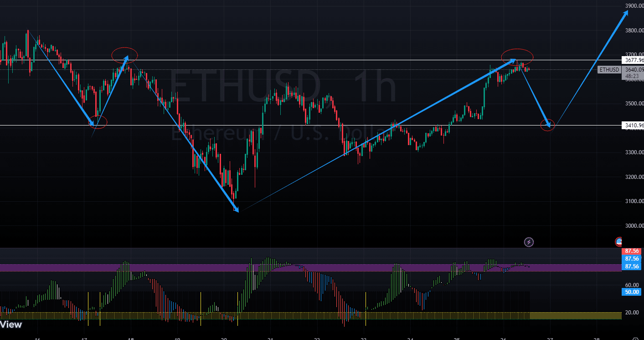The width and height of the screenshot is (644, 340).
Task: Click the 48:23 bar countdown timer
Action: click(x=632, y=77)
